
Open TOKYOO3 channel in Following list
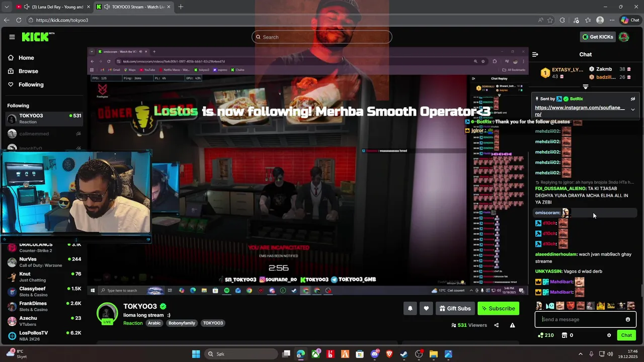tap(44, 119)
